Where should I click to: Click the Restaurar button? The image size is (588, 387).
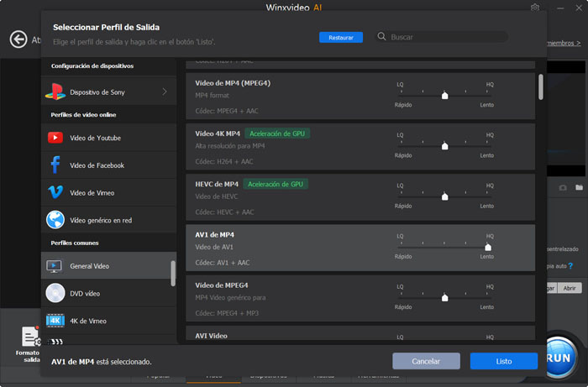click(x=341, y=38)
